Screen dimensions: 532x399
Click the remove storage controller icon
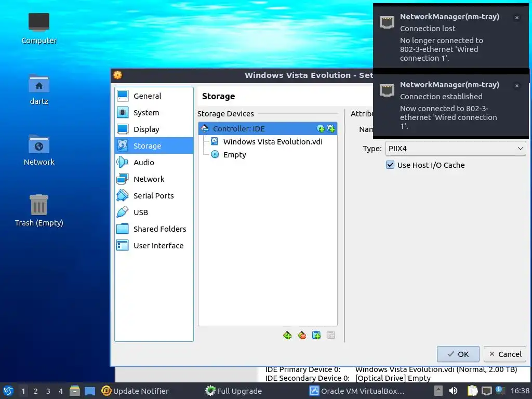pos(302,335)
